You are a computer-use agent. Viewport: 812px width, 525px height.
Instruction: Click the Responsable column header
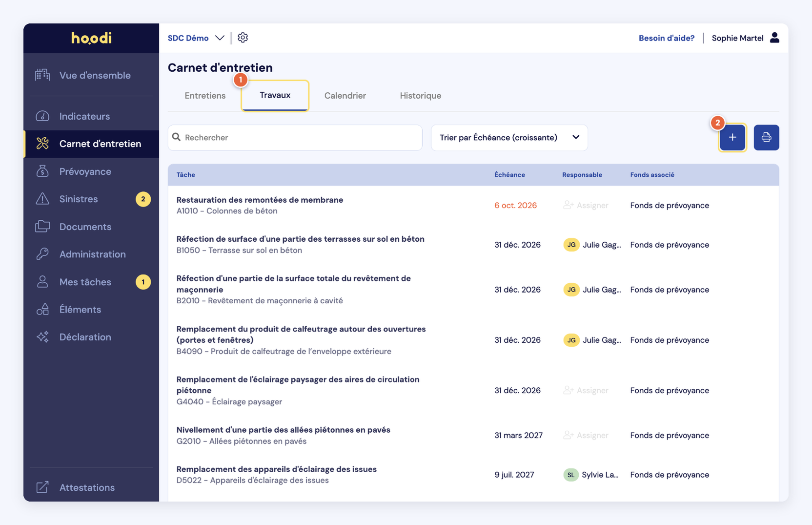(x=582, y=175)
